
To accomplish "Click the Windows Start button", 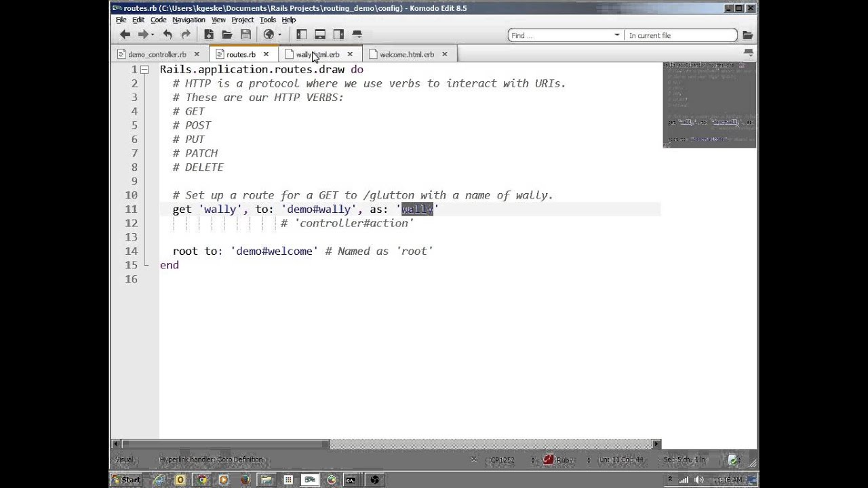I will coord(127,480).
